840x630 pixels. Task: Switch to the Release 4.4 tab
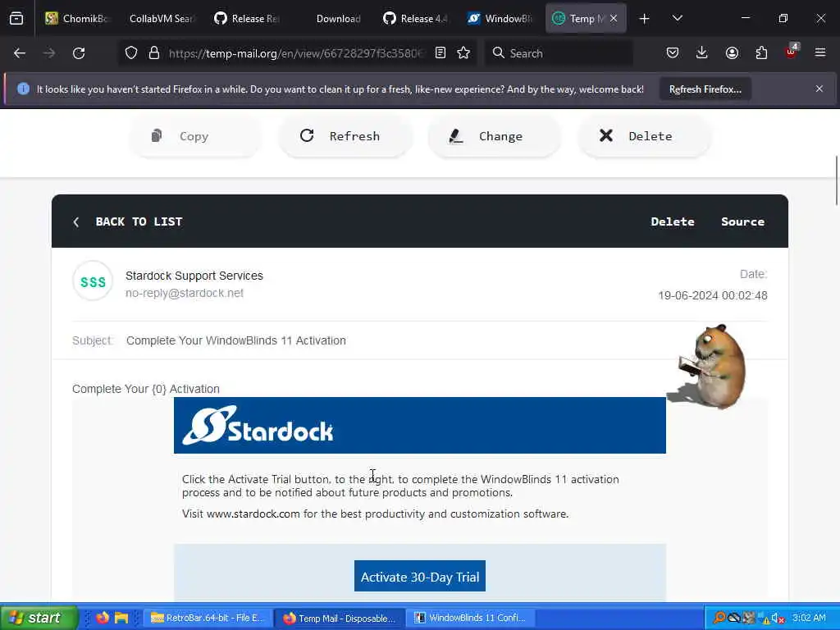coord(416,19)
